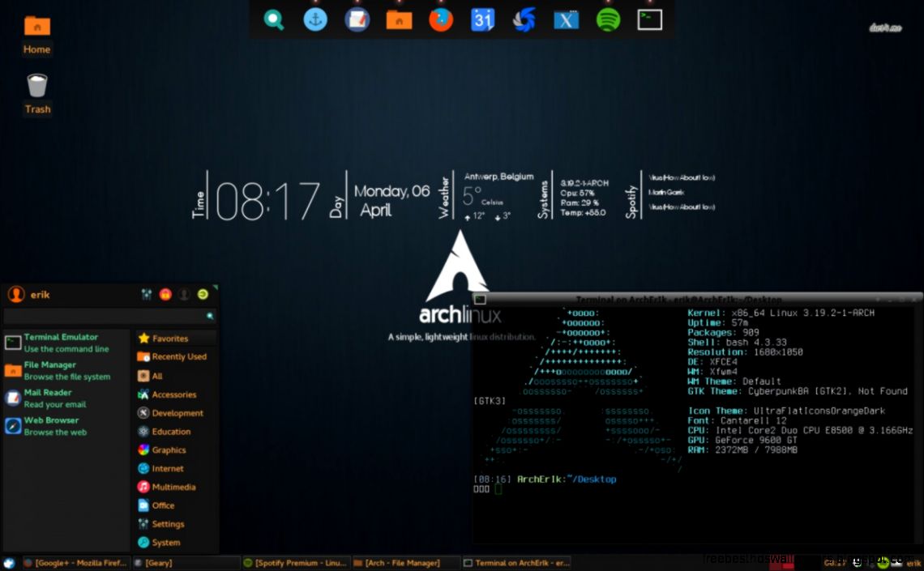924x571 pixels.
Task: Open the Internet category
Action: [176, 469]
